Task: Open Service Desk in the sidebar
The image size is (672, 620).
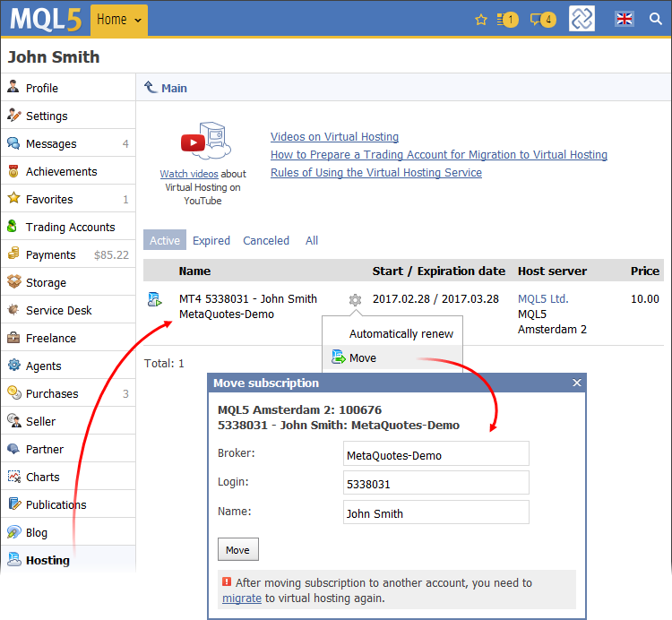Action: click(x=68, y=310)
